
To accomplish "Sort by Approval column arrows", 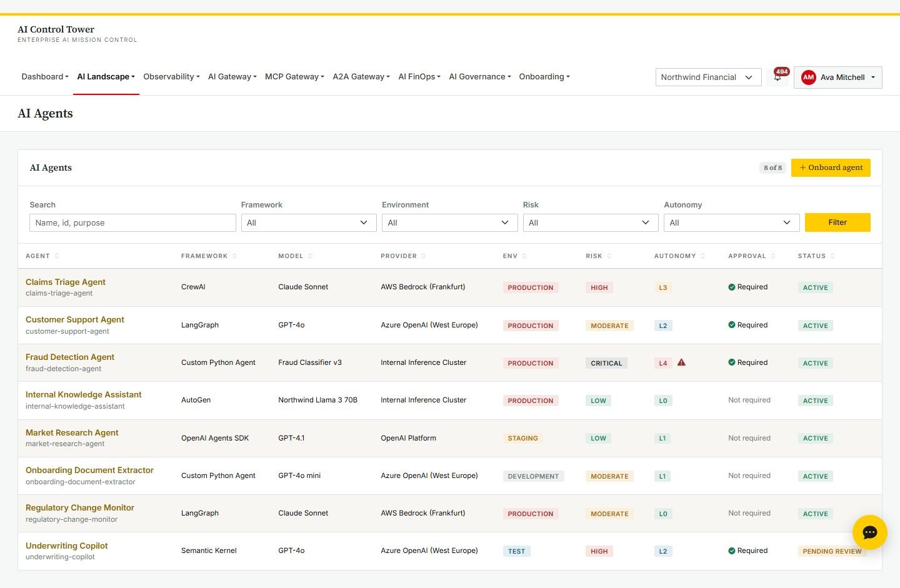I will 773,256.
